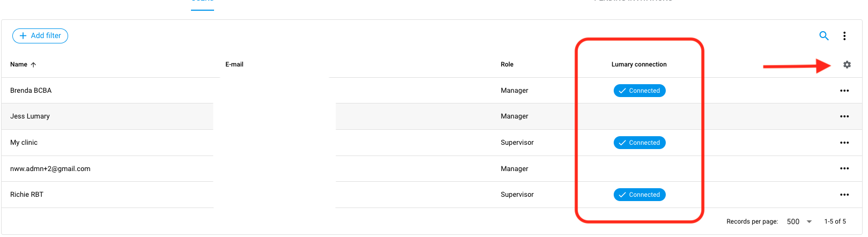Viewport: 868px width, 237px height.
Task: Click Connected badge for Richie RBT
Action: [x=639, y=195]
